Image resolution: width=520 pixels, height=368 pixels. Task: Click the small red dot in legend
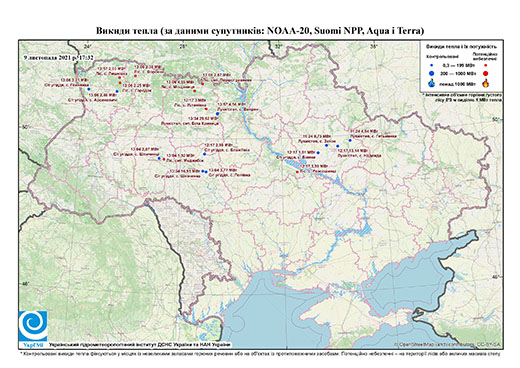tap(486, 66)
